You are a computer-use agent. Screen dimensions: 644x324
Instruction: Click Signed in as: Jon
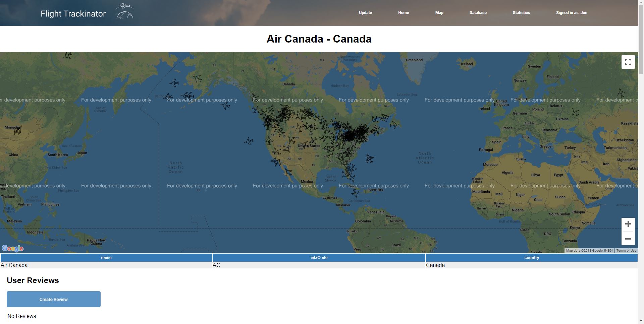point(572,13)
